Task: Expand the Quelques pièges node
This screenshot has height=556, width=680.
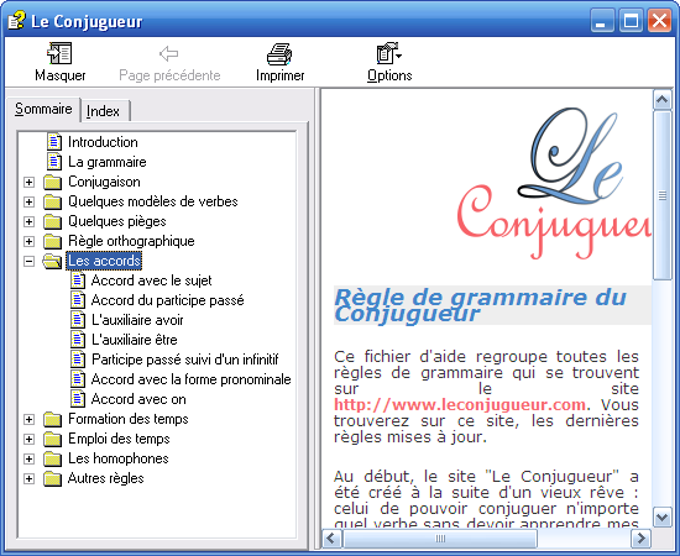Action: pos(29,222)
